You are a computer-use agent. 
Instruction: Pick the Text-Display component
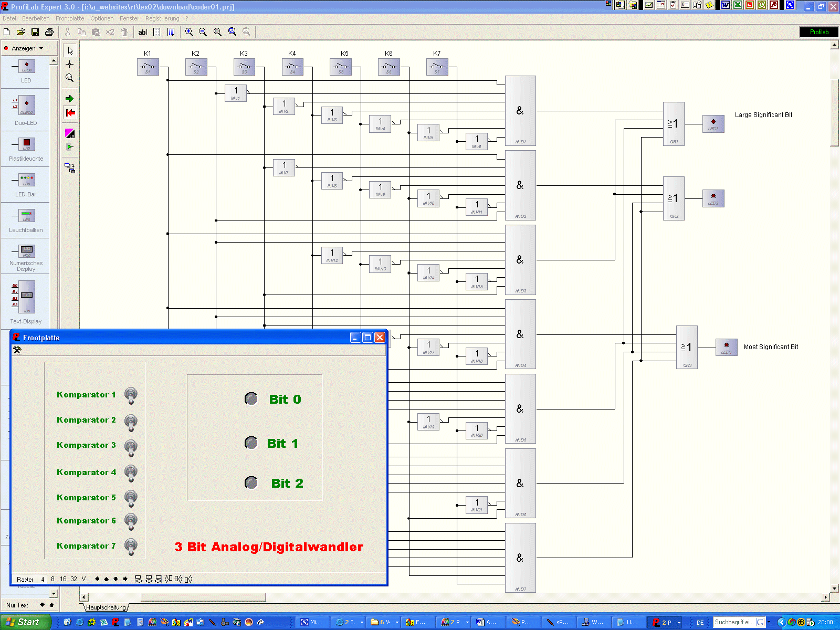[x=26, y=301]
